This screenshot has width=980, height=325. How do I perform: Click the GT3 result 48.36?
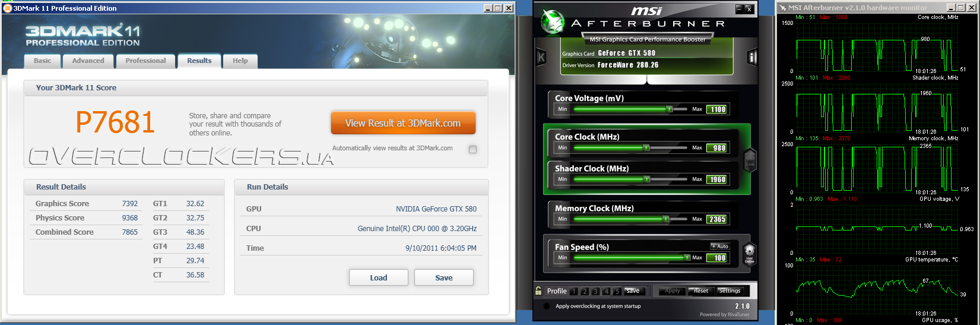[x=195, y=232]
